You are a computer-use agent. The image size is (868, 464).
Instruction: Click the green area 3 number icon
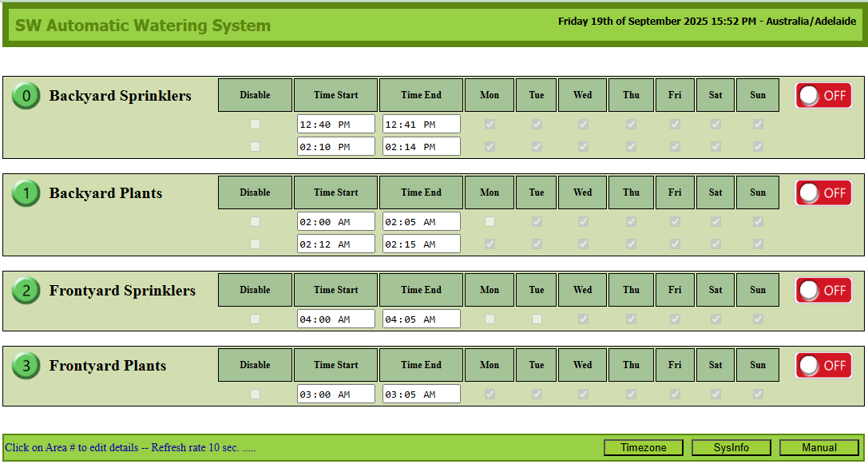(x=26, y=366)
